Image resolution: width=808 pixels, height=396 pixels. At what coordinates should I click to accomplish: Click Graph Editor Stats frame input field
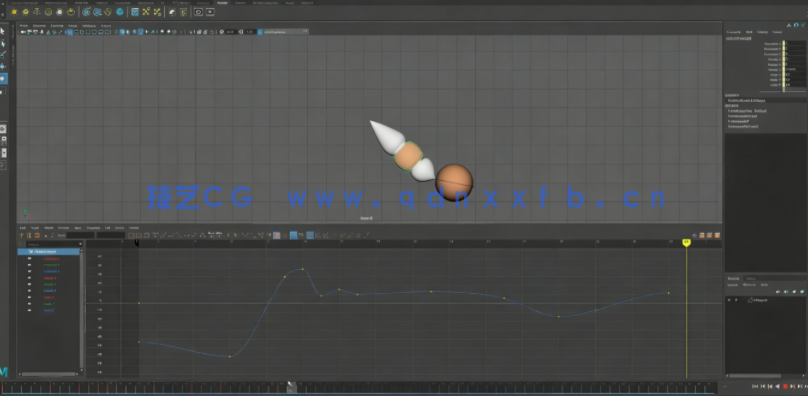[80, 235]
